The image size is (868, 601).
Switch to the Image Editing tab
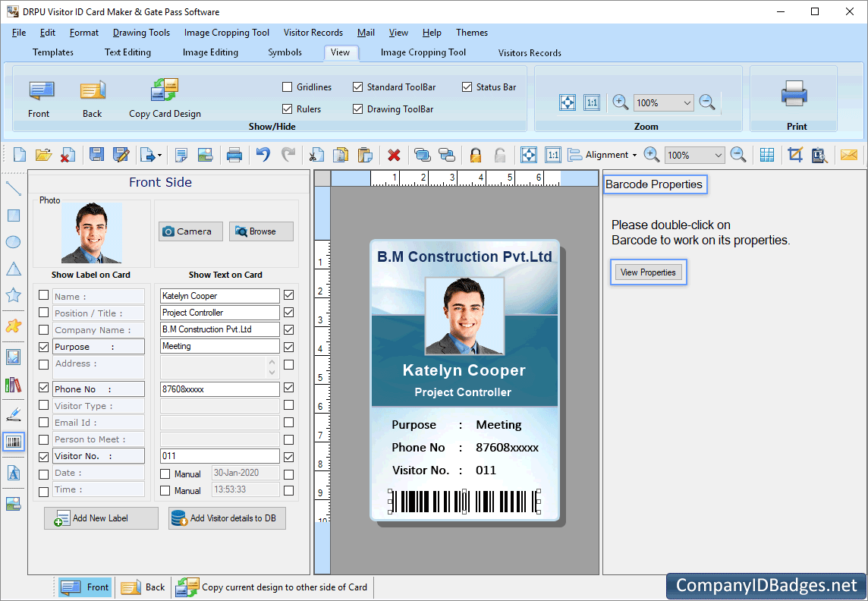(x=210, y=52)
